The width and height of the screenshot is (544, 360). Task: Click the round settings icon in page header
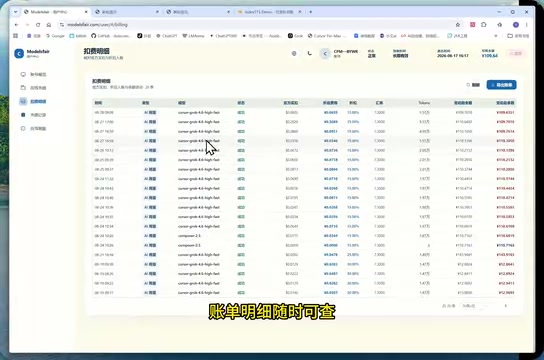294,53
